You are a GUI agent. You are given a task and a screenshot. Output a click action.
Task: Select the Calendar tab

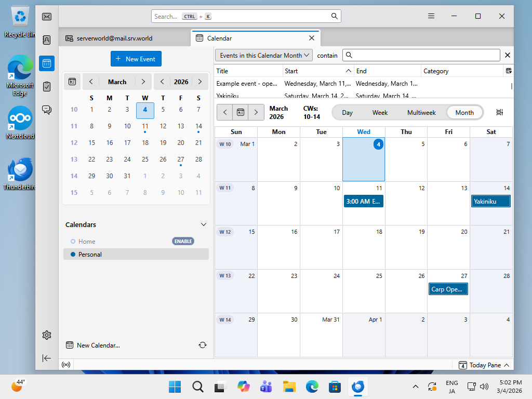point(256,38)
